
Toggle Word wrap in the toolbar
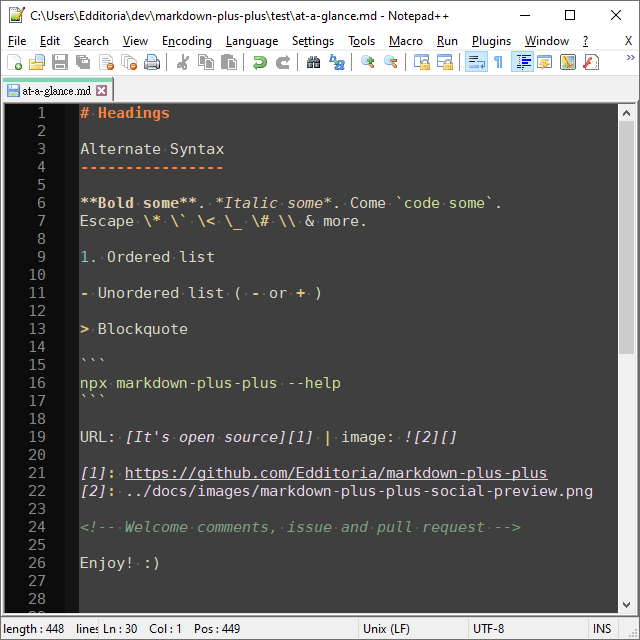click(476, 62)
